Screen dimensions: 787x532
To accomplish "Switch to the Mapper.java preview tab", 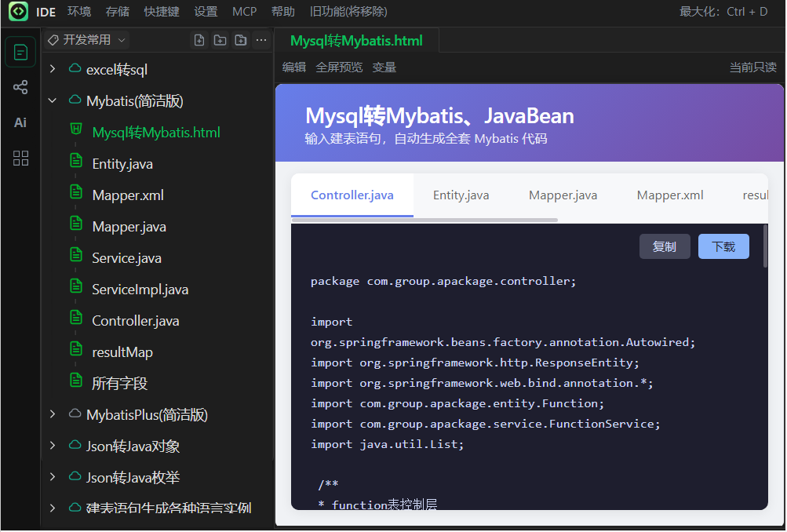I will coord(563,195).
